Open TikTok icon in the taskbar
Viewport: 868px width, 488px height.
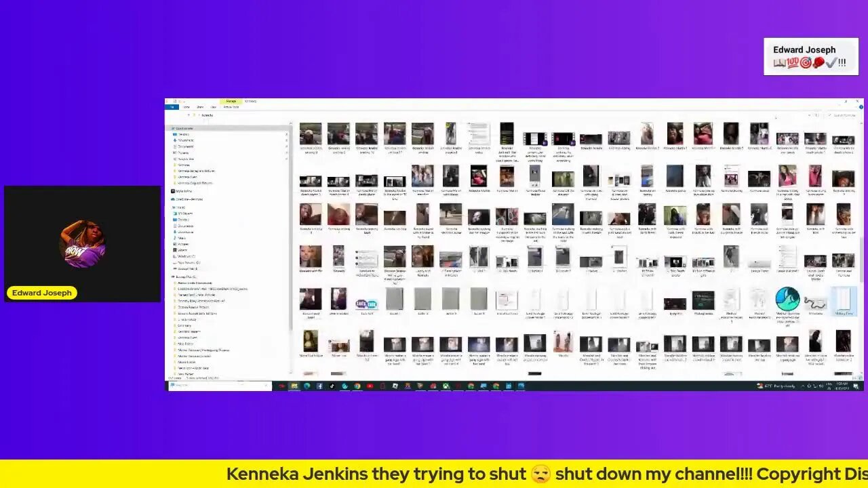(x=332, y=386)
